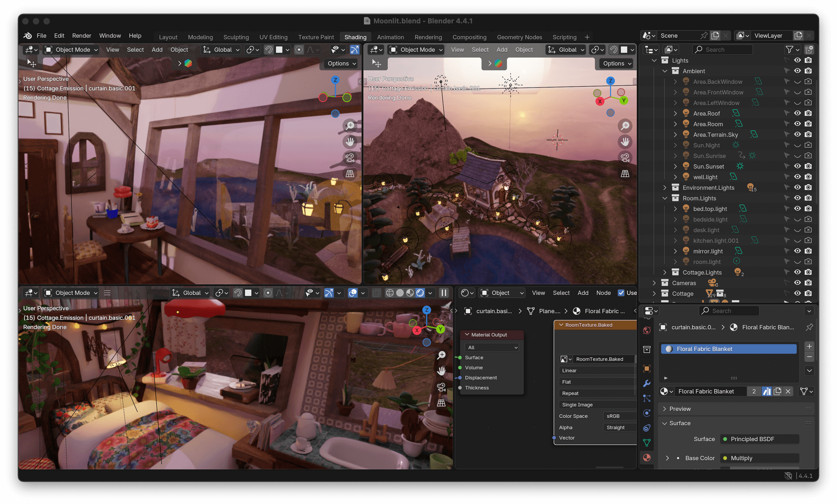837x504 pixels.
Task: Select Floral Fabric Blanket material slot
Action: [729, 349]
